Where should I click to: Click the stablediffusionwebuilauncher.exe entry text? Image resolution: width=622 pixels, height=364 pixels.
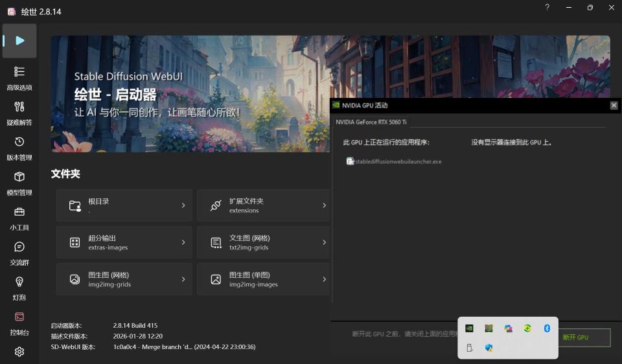pos(398,161)
